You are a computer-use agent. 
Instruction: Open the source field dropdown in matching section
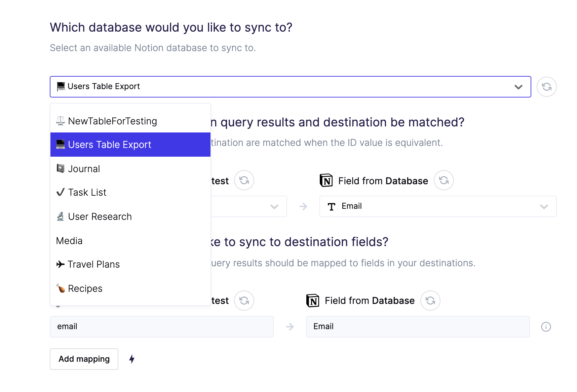click(249, 206)
